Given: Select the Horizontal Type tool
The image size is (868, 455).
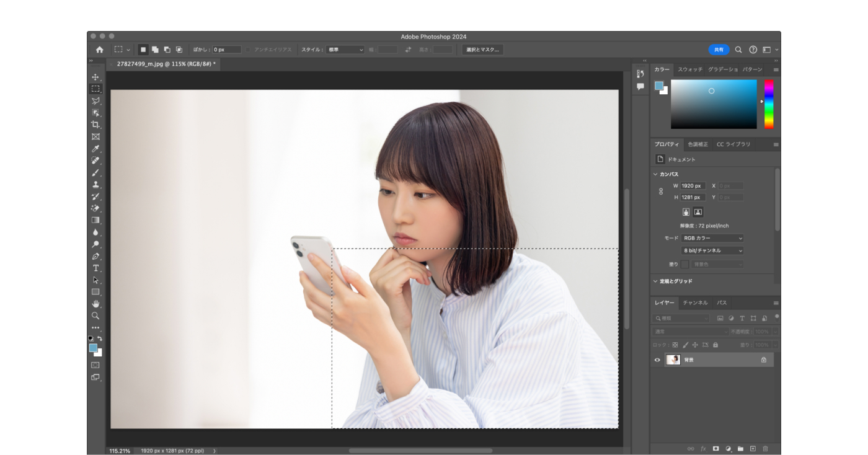Looking at the screenshot, I should 95,268.
